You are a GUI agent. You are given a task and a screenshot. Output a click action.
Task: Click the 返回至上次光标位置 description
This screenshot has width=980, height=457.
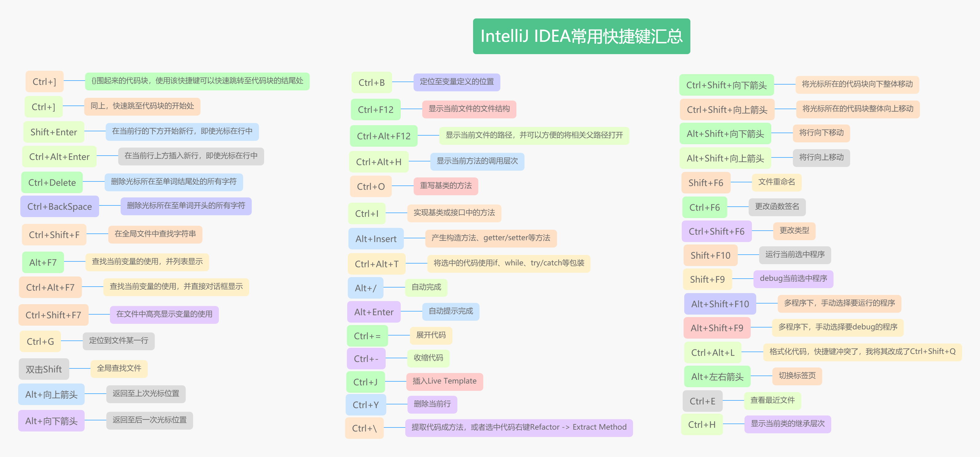[x=146, y=394]
